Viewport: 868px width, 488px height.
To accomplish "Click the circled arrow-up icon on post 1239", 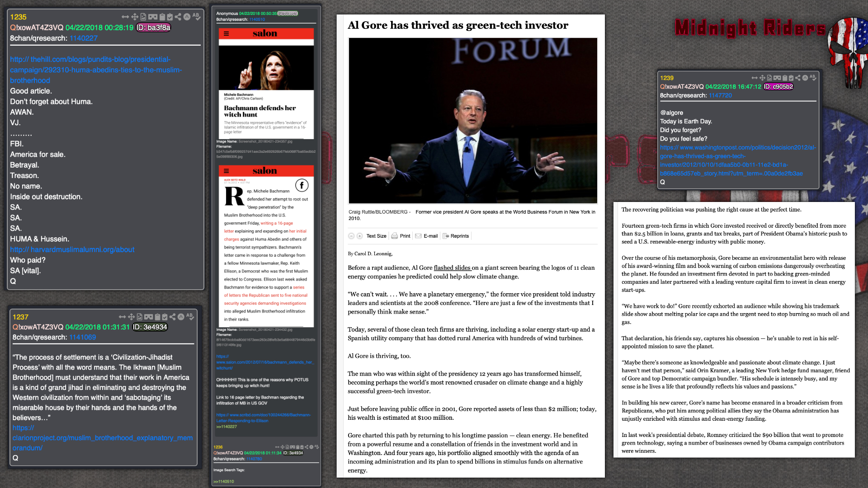I will pos(805,78).
